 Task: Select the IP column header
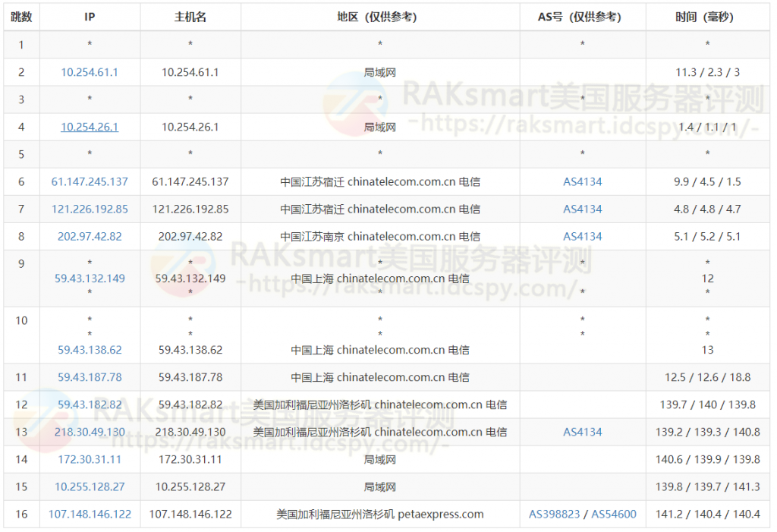(90, 17)
